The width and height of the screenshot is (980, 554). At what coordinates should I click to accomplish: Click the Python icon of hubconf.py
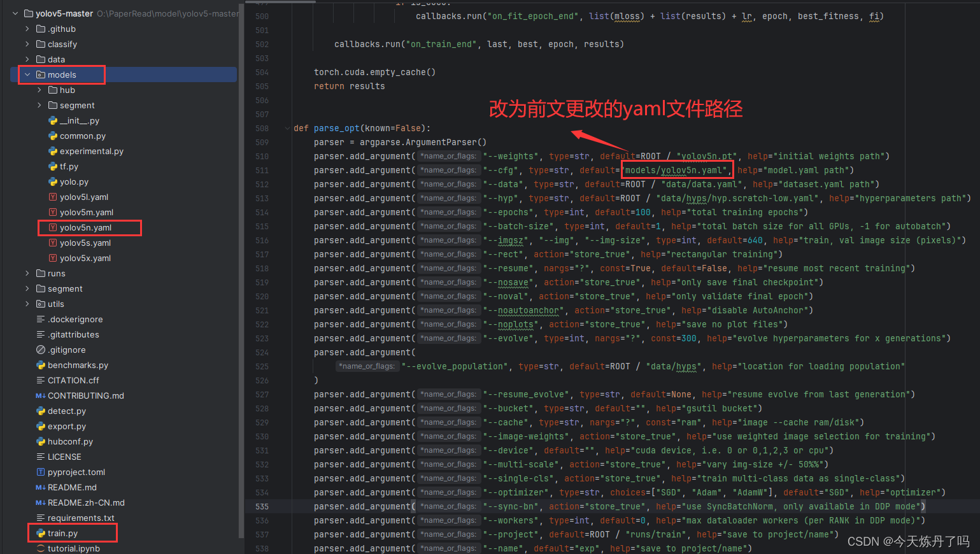41,441
